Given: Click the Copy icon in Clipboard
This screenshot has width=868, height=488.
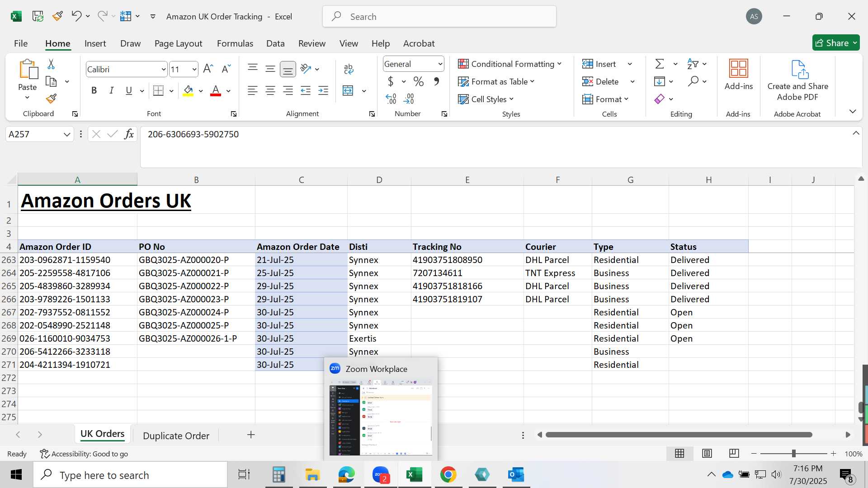Looking at the screenshot, I should (51, 82).
